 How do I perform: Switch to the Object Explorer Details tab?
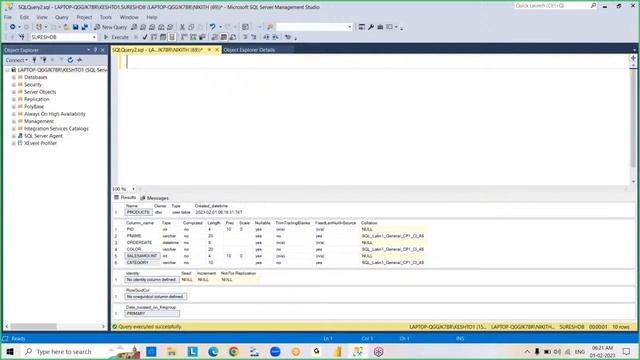click(x=249, y=50)
